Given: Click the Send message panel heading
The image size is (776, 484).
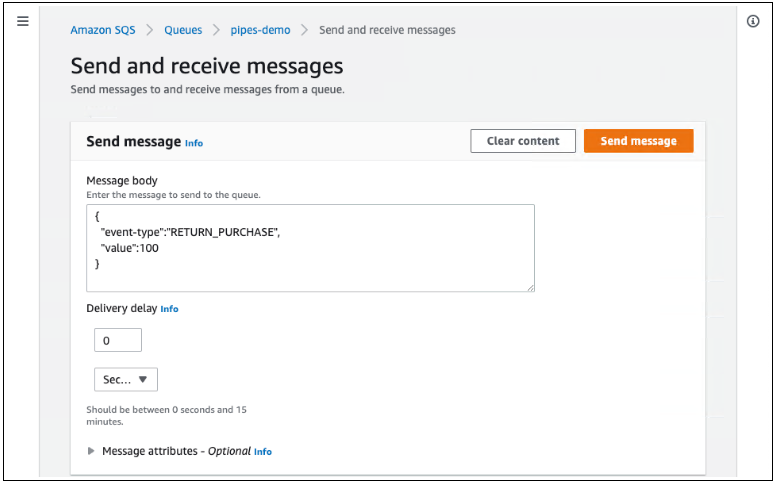Looking at the screenshot, I should click(x=134, y=142).
